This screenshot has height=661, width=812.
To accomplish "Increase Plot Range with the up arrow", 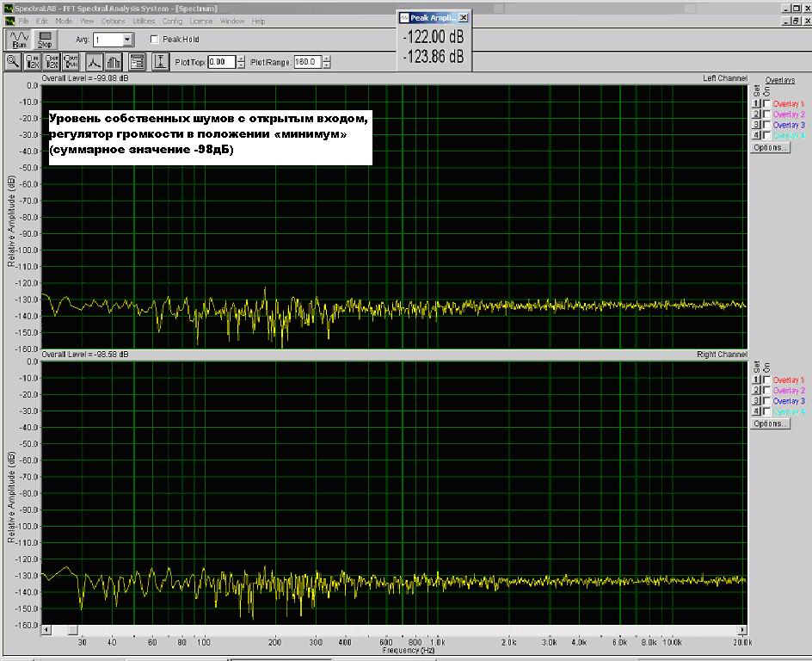I will click(326, 59).
